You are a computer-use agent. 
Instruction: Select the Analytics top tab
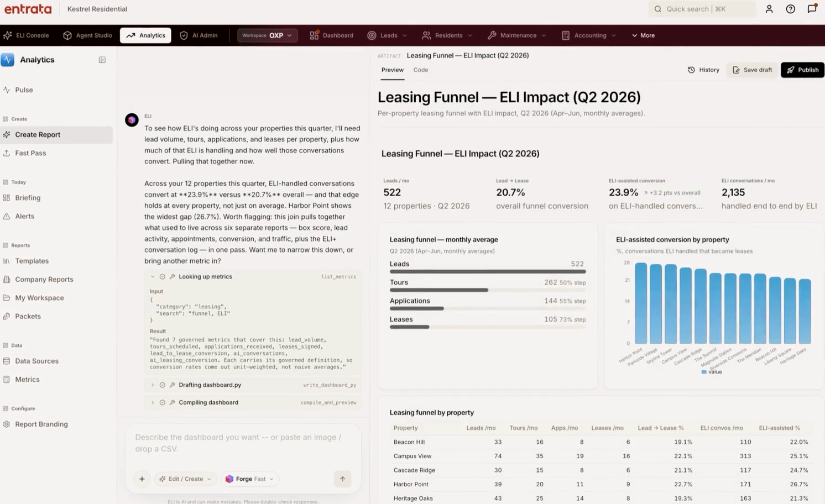click(x=145, y=35)
